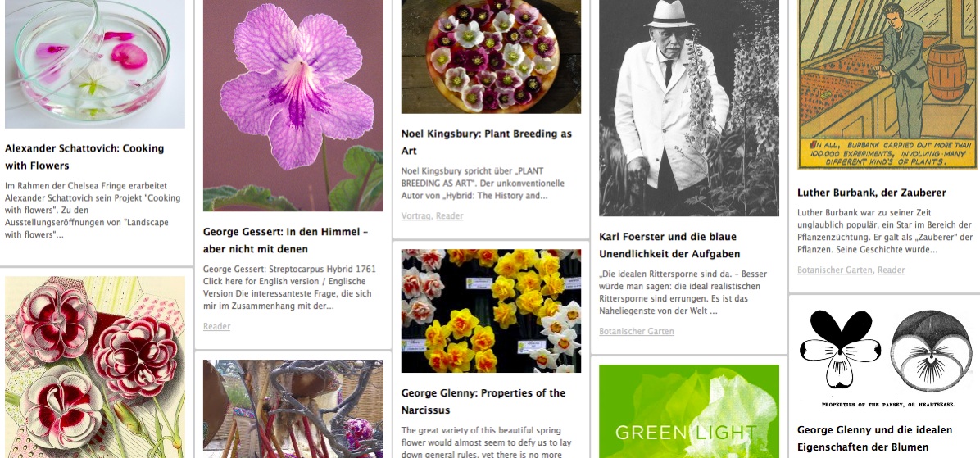The height and width of the screenshot is (458, 980).
Task: Open George Glenny: Properties of the Narcissus
Action: [483, 401]
